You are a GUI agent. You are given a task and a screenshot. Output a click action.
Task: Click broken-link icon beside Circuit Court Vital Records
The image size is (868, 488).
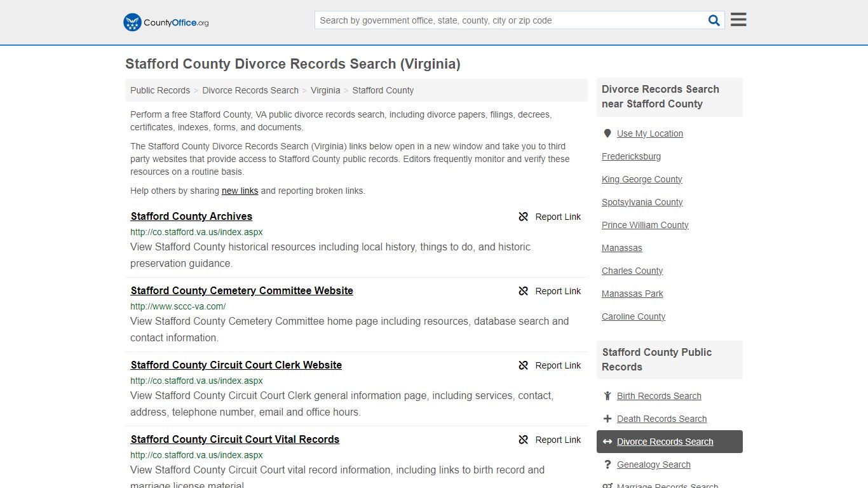pyautogui.click(x=524, y=440)
